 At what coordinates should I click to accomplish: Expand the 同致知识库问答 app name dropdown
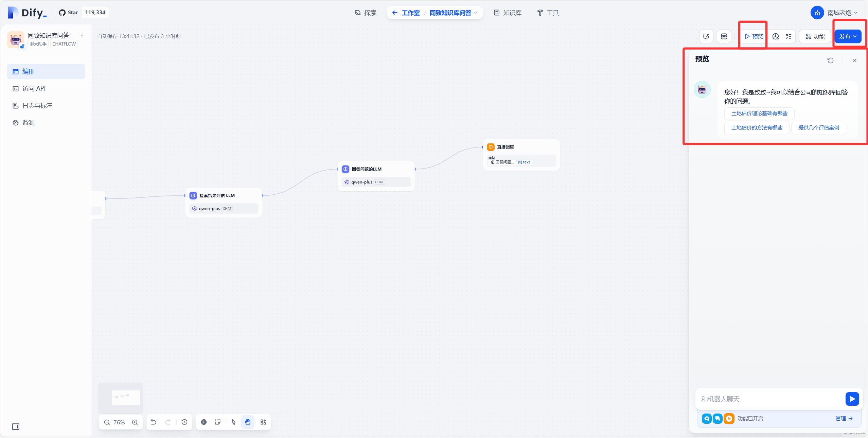coord(82,35)
